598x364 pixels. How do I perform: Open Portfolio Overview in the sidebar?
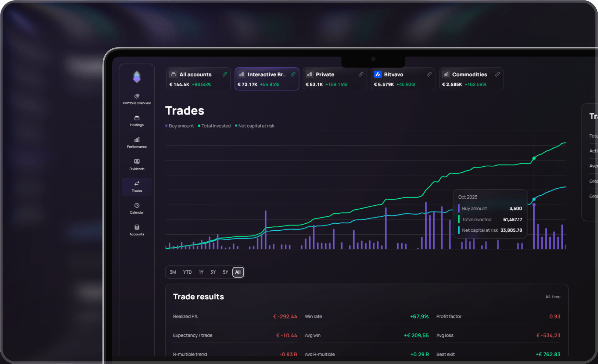coord(137,99)
